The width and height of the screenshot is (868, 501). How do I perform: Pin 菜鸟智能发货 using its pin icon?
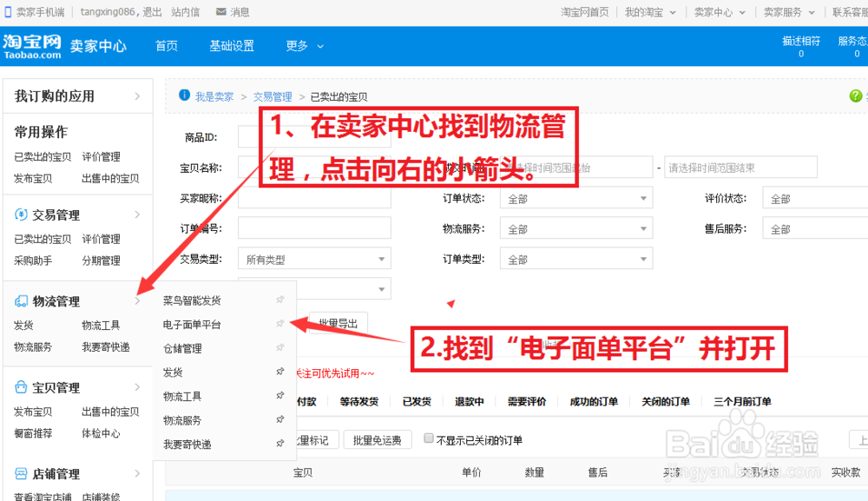click(x=280, y=300)
